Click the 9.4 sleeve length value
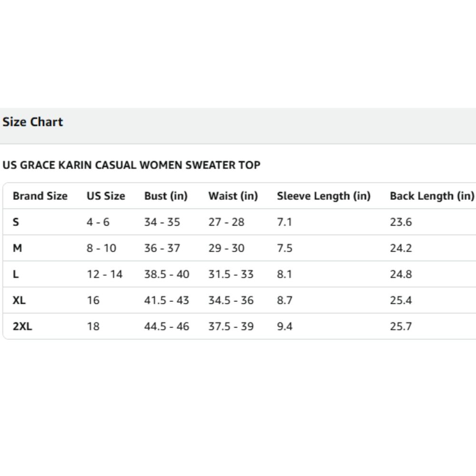This screenshot has width=476, height=476. [285, 327]
